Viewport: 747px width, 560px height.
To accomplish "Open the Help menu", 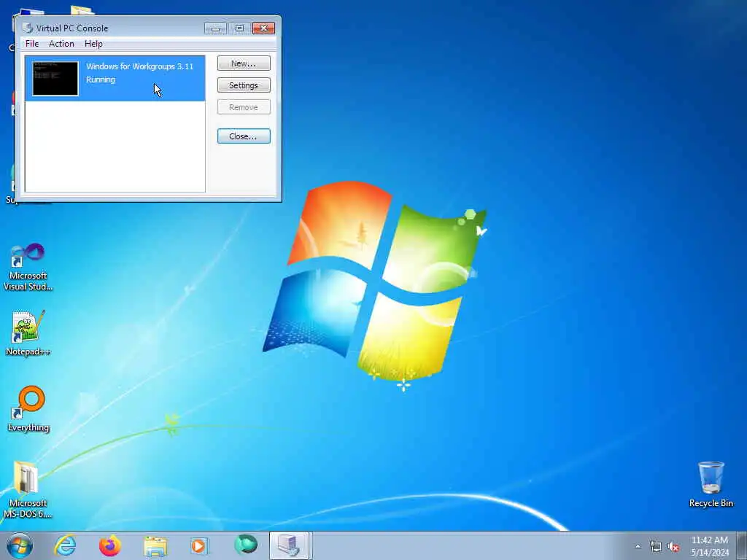I will 93,44.
